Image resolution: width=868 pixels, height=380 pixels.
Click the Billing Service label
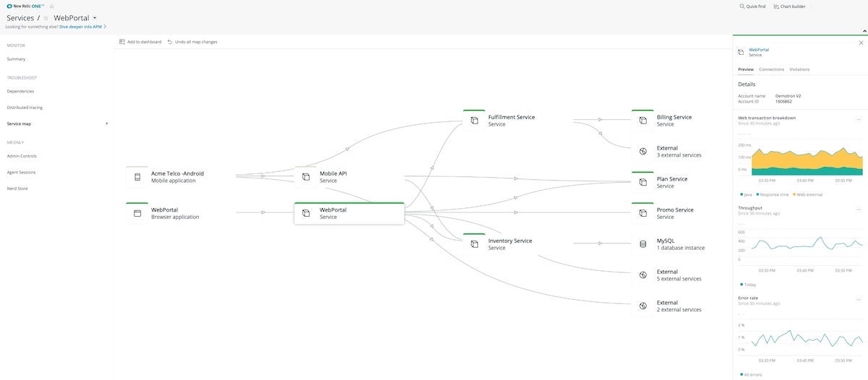tap(674, 117)
